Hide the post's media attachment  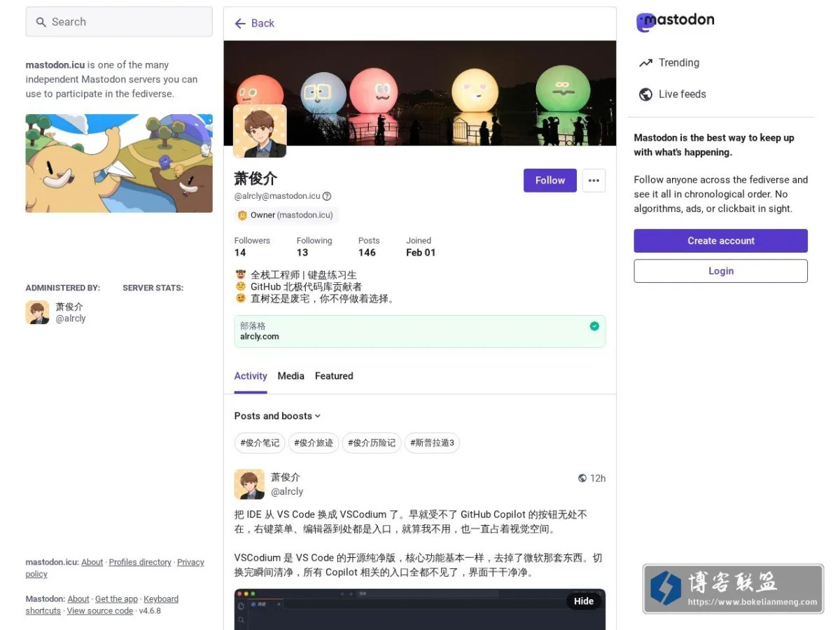[x=584, y=601]
